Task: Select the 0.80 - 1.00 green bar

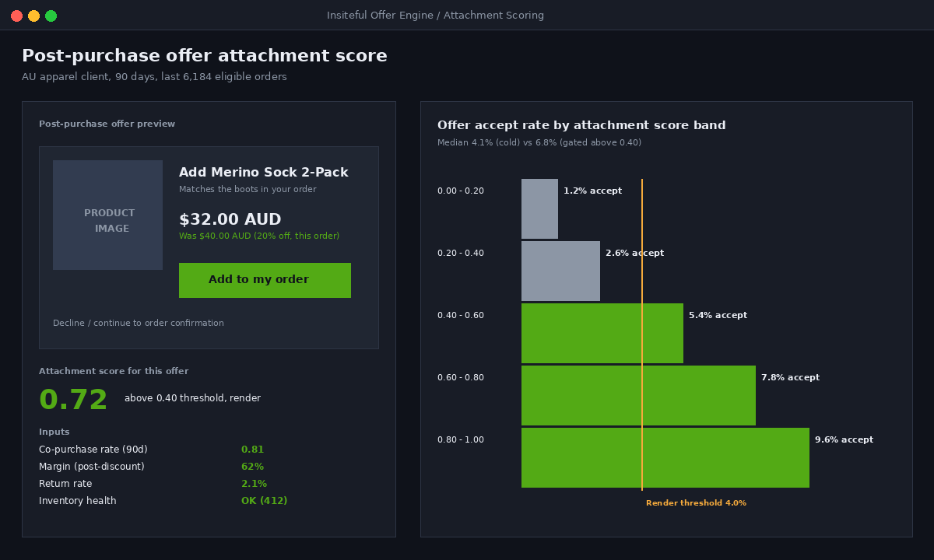Action: tap(665, 457)
